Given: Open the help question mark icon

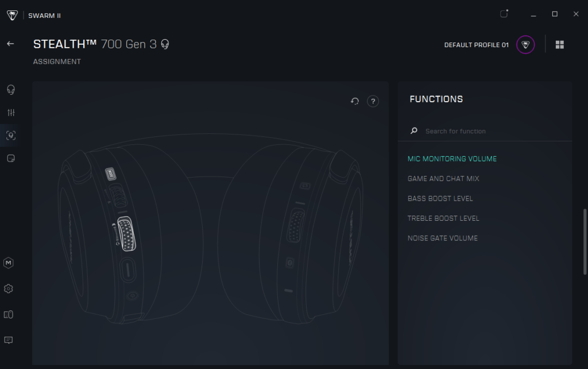Looking at the screenshot, I should (x=373, y=101).
